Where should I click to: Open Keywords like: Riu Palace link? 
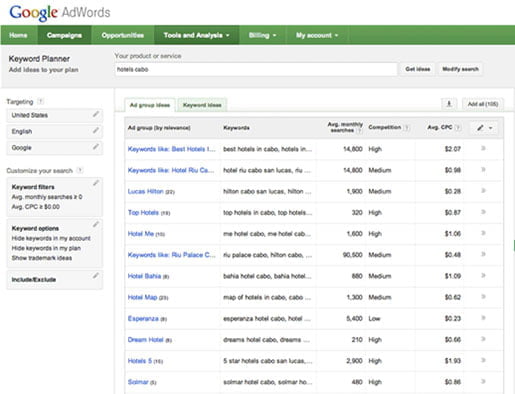click(172, 255)
